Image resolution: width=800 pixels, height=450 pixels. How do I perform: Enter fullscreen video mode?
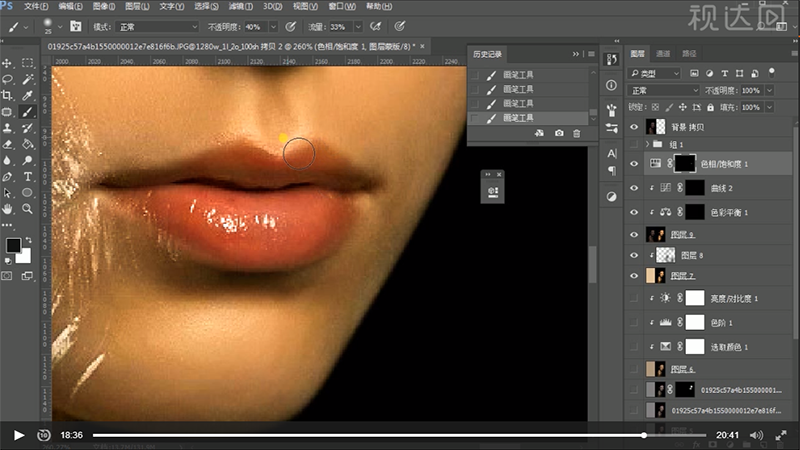click(x=781, y=435)
